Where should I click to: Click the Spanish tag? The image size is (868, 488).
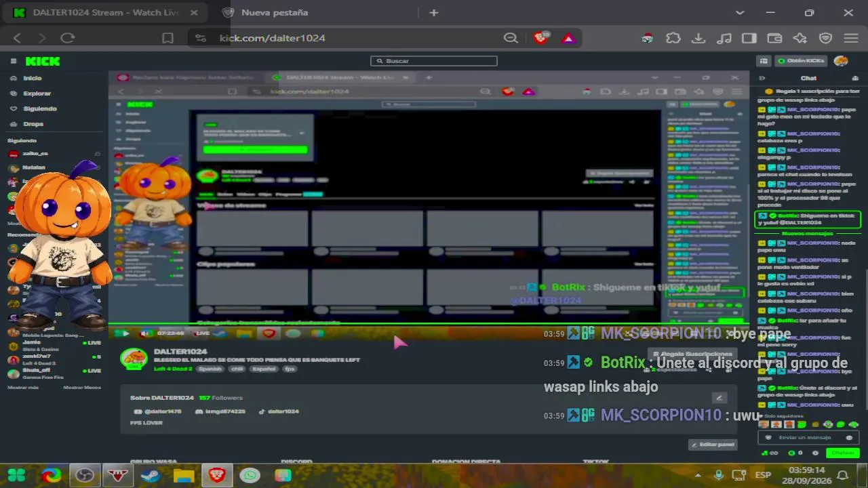(x=210, y=369)
